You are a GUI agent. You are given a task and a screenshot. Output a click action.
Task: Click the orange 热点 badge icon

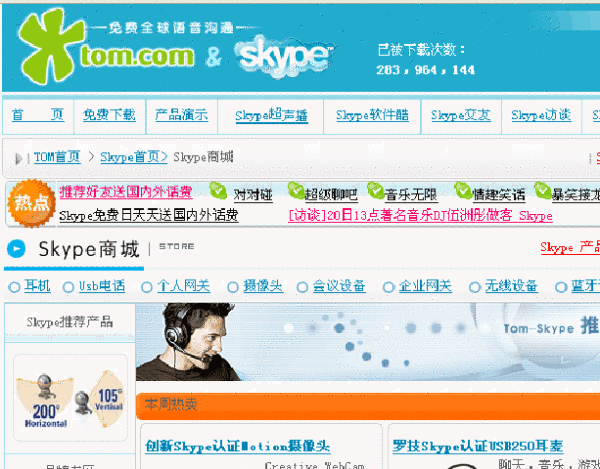pyautogui.click(x=32, y=203)
